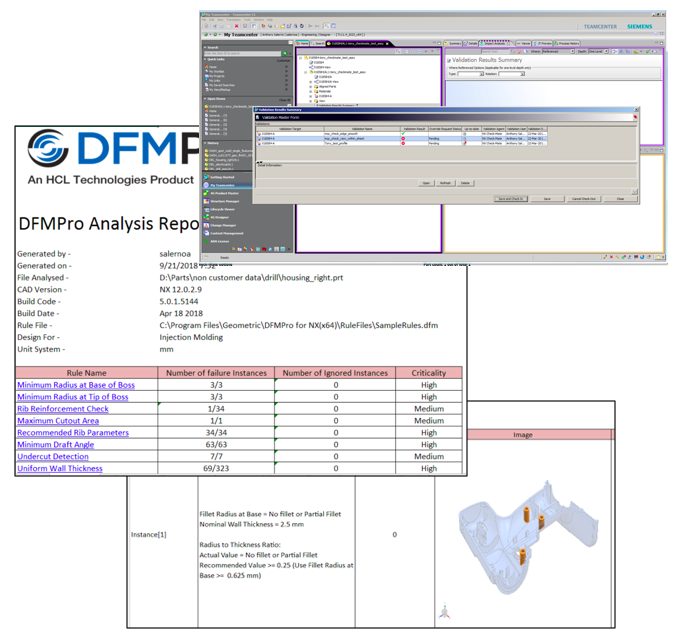Open the Depth One Level dropdown
This screenshot has width=674, height=637.
pyautogui.click(x=606, y=51)
